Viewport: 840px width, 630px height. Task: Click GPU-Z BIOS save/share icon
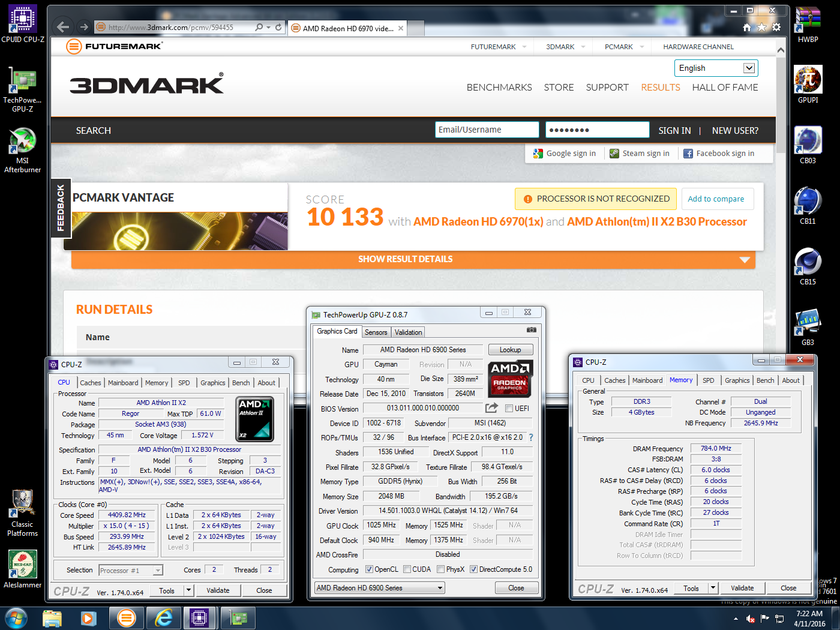pos(491,408)
